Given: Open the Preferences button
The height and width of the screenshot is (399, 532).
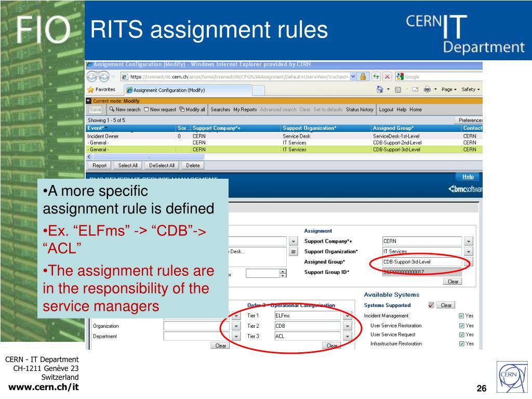Looking at the screenshot, I should (x=469, y=120).
